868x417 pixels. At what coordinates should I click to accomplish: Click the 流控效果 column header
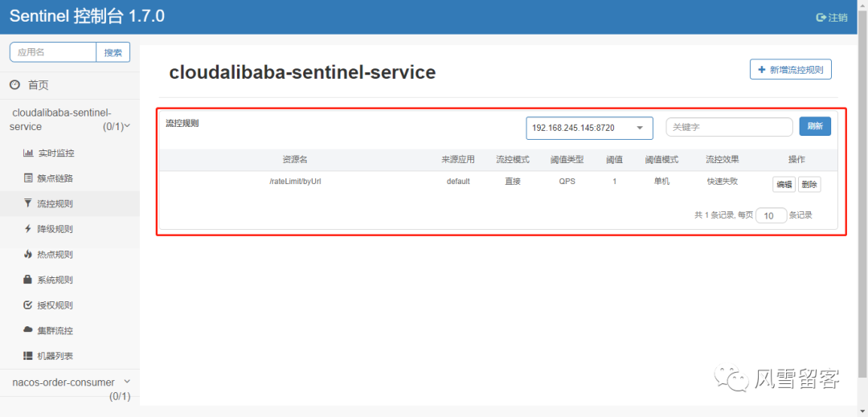coord(723,159)
